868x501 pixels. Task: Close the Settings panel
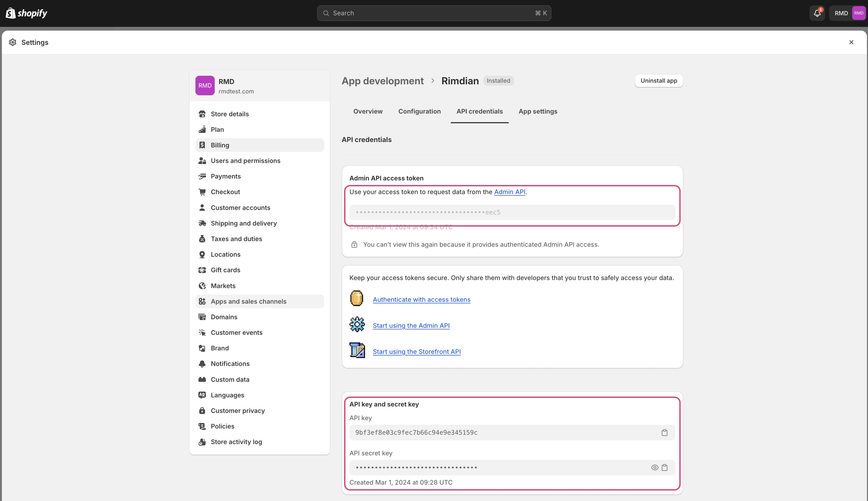[851, 42]
